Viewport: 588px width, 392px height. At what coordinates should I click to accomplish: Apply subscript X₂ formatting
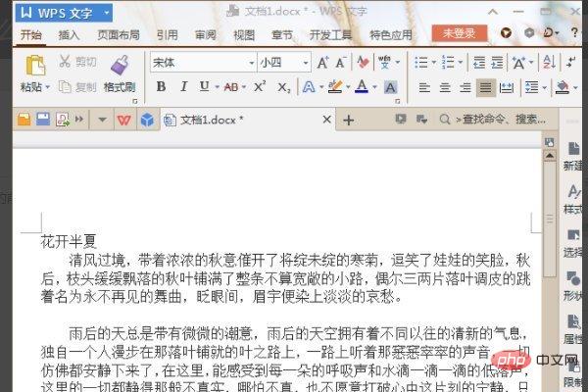pos(283,87)
